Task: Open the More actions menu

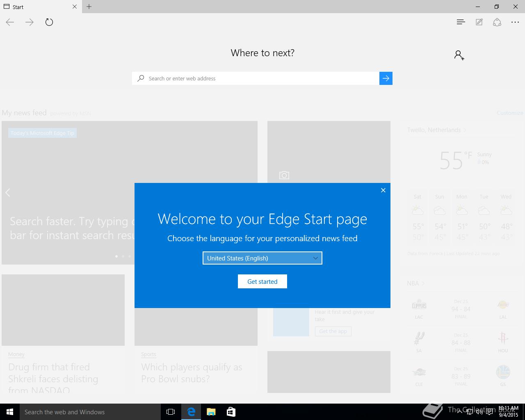Action: (x=515, y=22)
